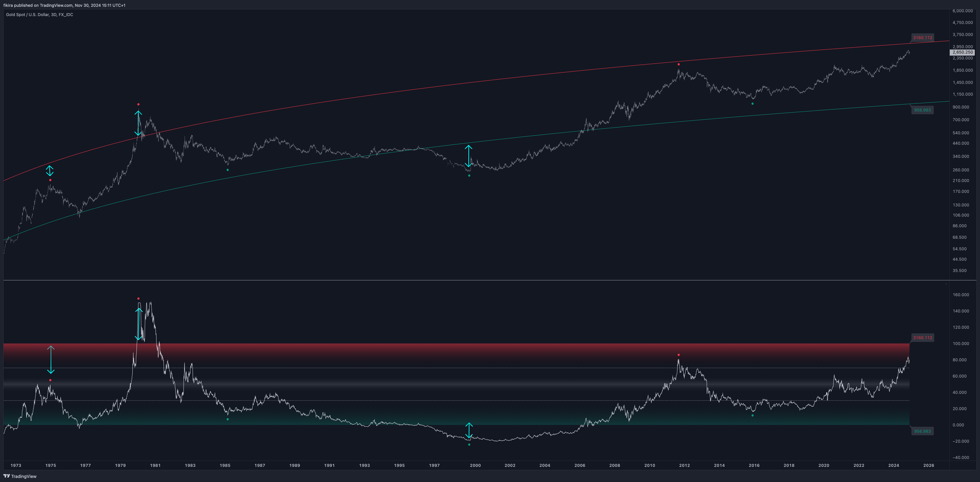The image size is (980, 482).
Task: Click the 68.500 price axis value
Action: pos(959,238)
